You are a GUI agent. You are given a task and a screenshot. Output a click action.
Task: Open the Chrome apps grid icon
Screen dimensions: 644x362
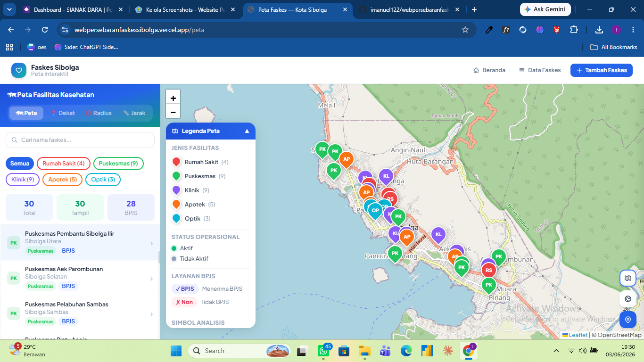click(x=9, y=47)
